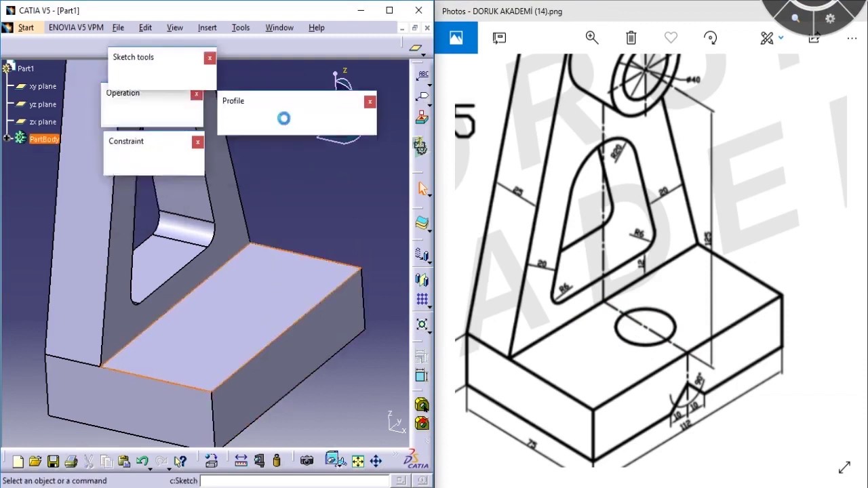Click the Fit All In icon

pos(357,462)
